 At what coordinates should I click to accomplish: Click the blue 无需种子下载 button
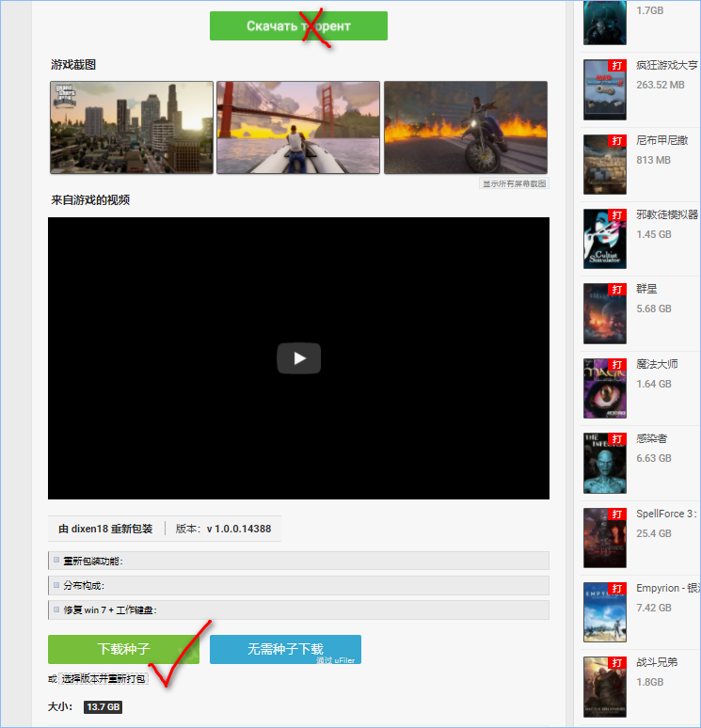(285, 649)
